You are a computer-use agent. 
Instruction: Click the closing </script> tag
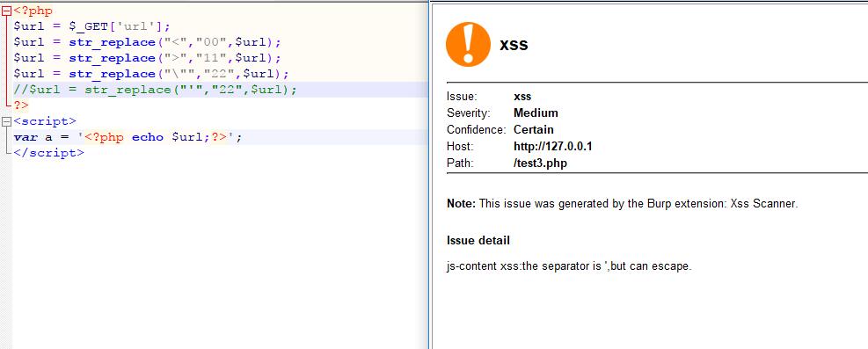(x=48, y=153)
